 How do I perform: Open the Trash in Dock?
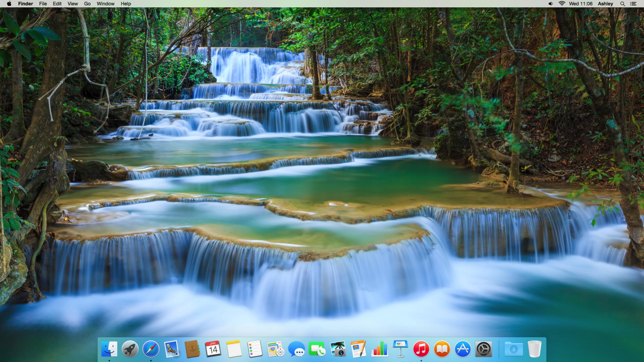pos(534,349)
